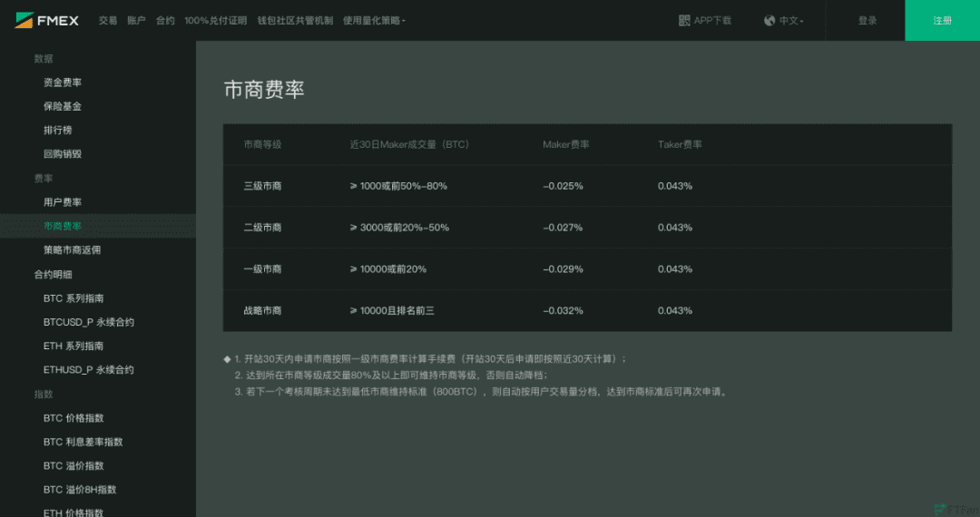Image resolution: width=980 pixels, height=517 pixels.
Task: Expand the 使用量化策略 dropdown menu
Action: tap(374, 21)
